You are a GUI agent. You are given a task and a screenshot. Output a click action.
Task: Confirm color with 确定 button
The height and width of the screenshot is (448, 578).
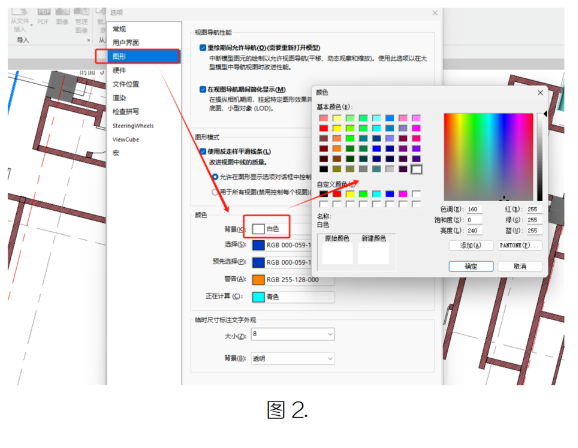(471, 266)
